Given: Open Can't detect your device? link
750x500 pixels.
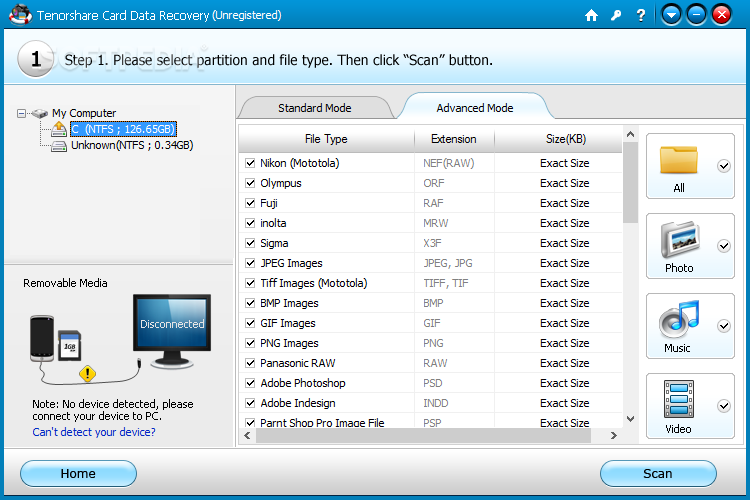Looking at the screenshot, I should pyautogui.click(x=94, y=432).
